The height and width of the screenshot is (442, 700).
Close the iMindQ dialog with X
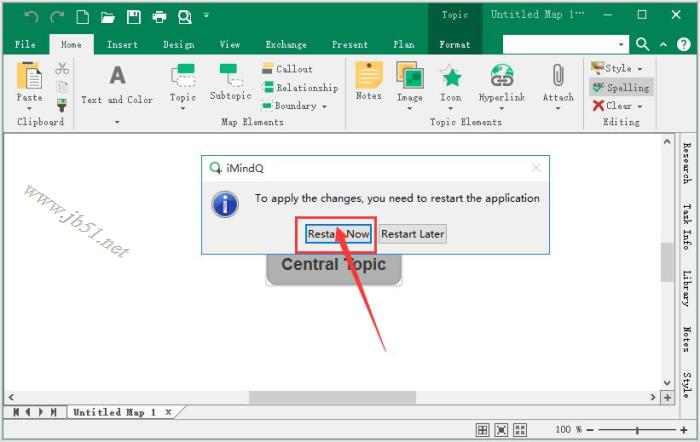(536, 168)
